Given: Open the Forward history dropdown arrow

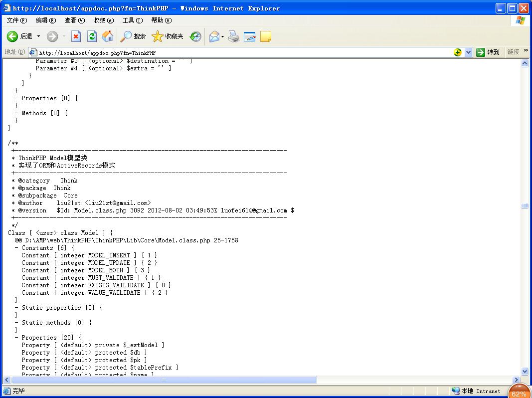Looking at the screenshot, I should click(64, 36).
